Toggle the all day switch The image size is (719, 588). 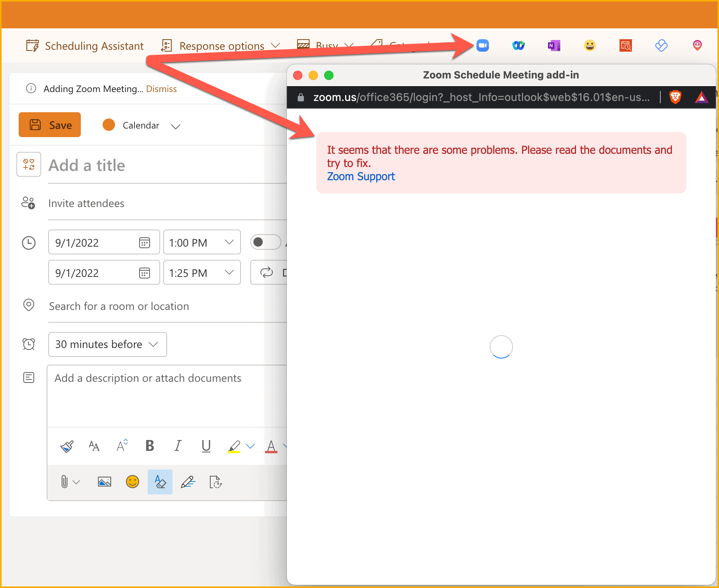pyautogui.click(x=266, y=242)
